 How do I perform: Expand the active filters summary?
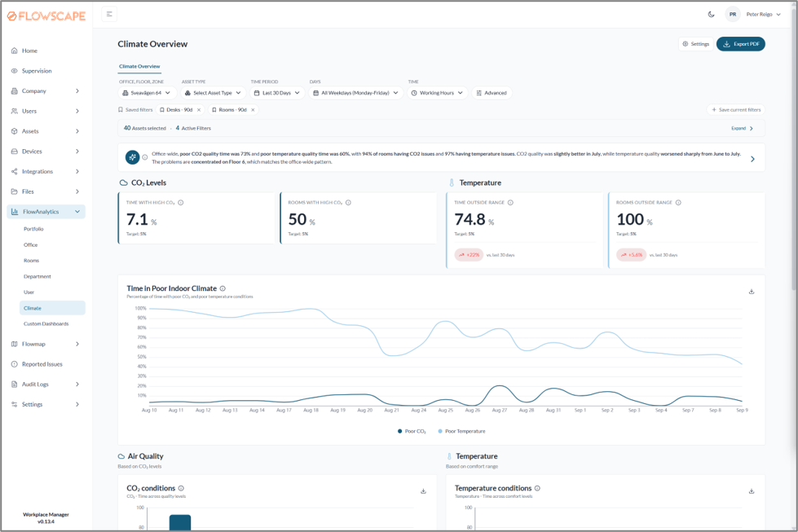(x=742, y=128)
